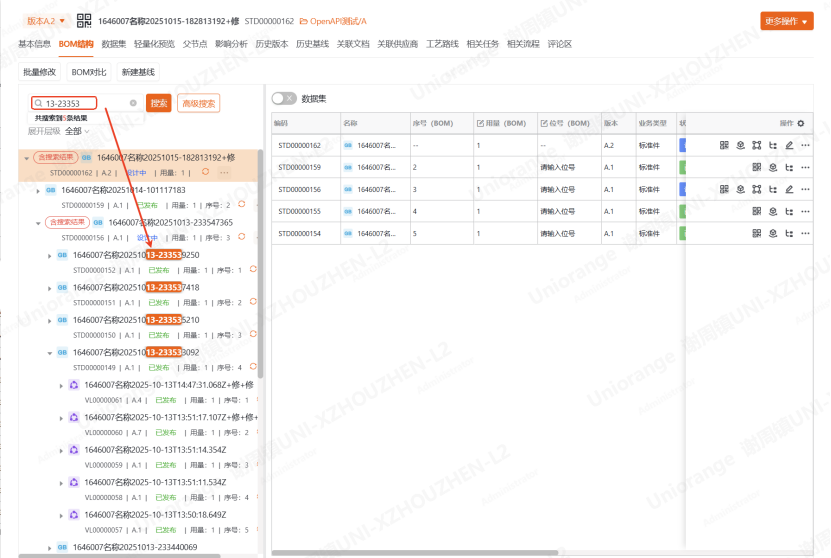This screenshot has width=831, height=558.
Task: Open the 展开层级 全部 level dropdown
Action: (77, 131)
